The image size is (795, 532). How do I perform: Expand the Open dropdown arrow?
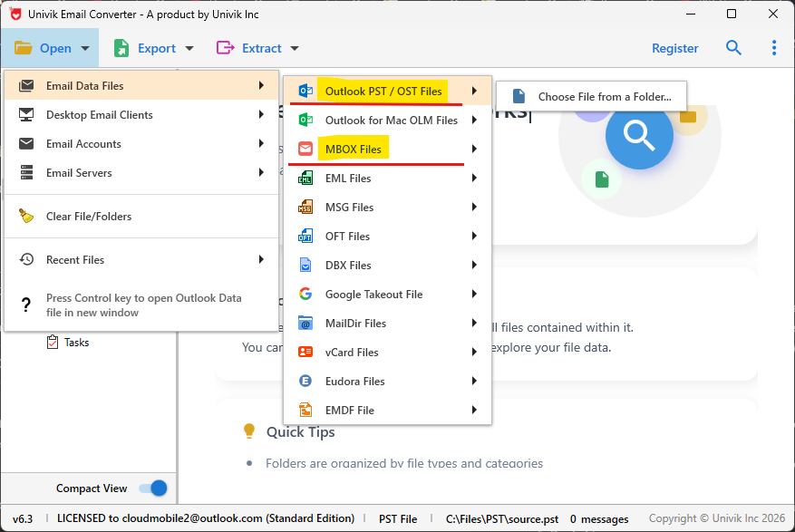point(85,49)
